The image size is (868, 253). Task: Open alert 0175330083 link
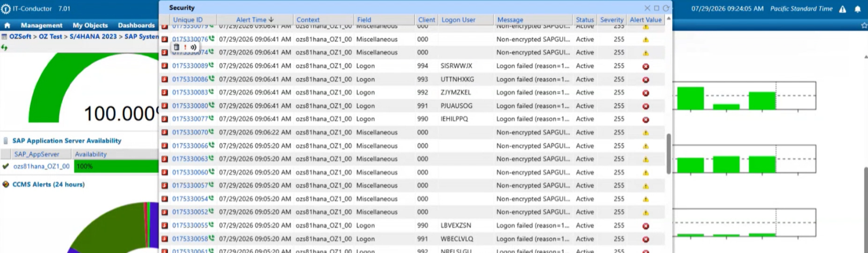190,93
